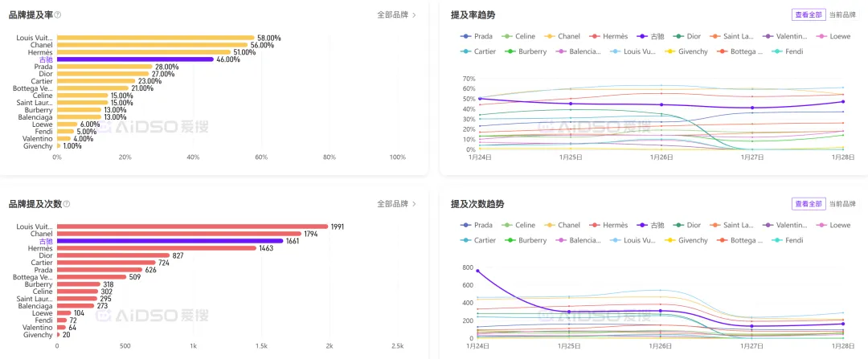Click 古驰 data point on 1月24日 in 提及次数趋势
Image resolution: width=868 pixels, height=359 pixels.
pyautogui.click(x=478, y=271)
